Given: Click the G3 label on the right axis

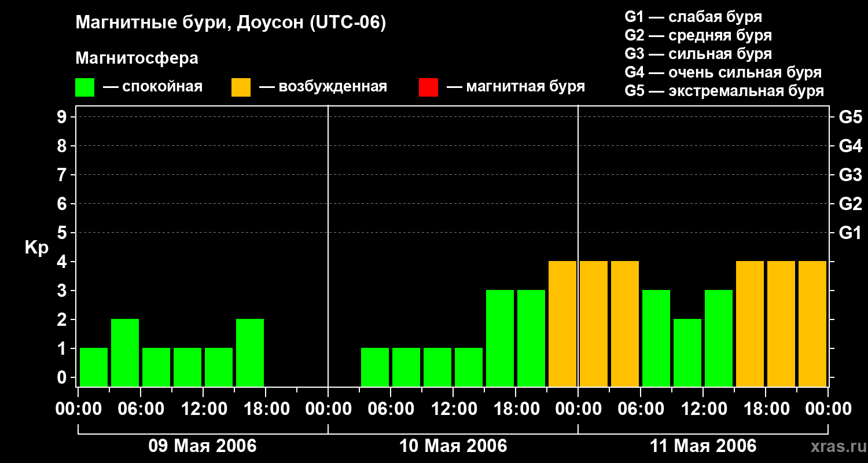Looking at the screenshot, I should coord(850,175).
